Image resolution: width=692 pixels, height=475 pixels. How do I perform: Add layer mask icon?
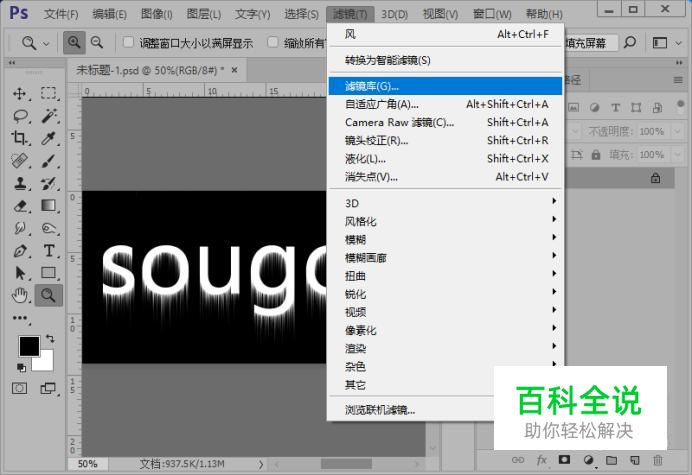click(x=564, y=460)
